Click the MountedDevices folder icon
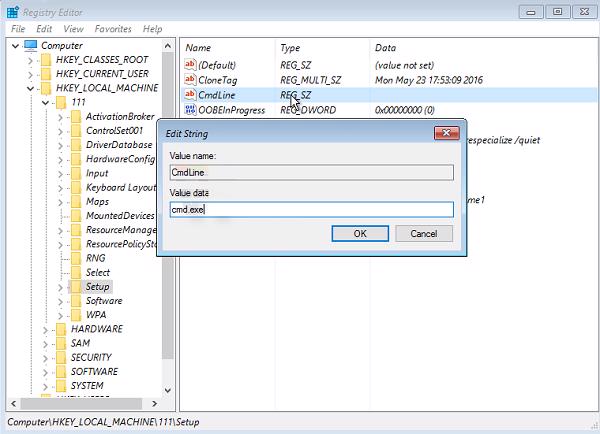This screenshot has width=600, height=434. click(x=76, y=215)
